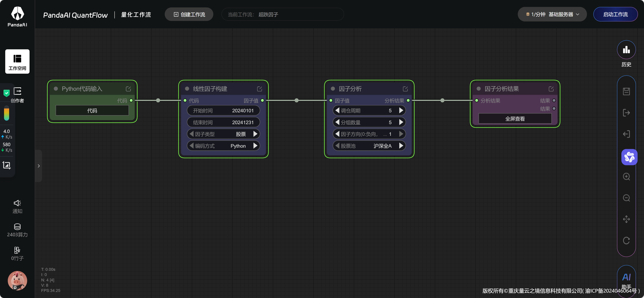Viewport: 644px width, 298px height.
Task: Click 全屏查看 button
Action: [515, 119]
